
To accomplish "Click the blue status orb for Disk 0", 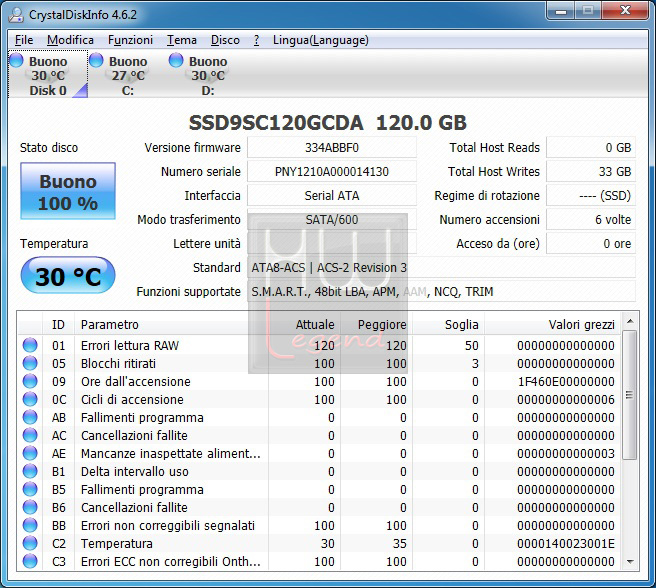I will (17, 60).
